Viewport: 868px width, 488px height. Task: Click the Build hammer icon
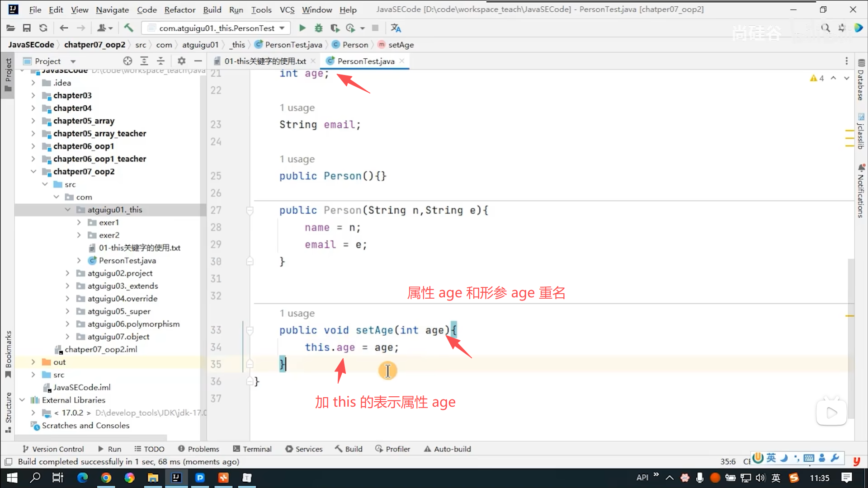[128, 28]
